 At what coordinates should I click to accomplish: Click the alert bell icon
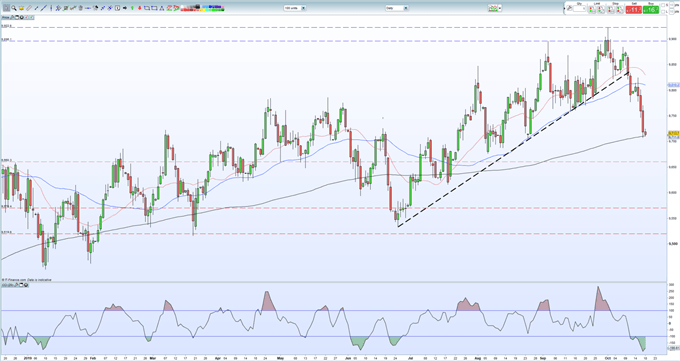coord(21,8)
